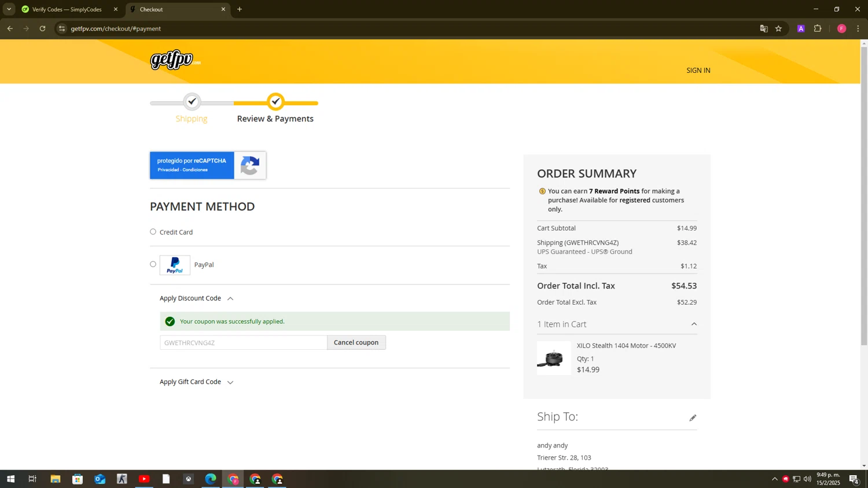
Task: Click the green coupon success checkmark icon
Action: click(170, 321)
